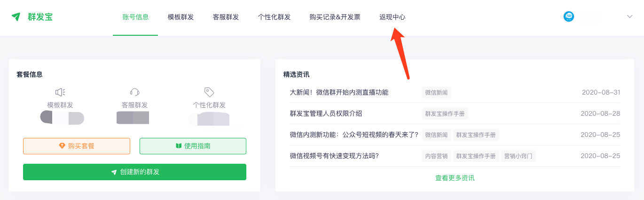Open the 使用指南 button
Screen dimensions: 644x200
click(193, 146)
